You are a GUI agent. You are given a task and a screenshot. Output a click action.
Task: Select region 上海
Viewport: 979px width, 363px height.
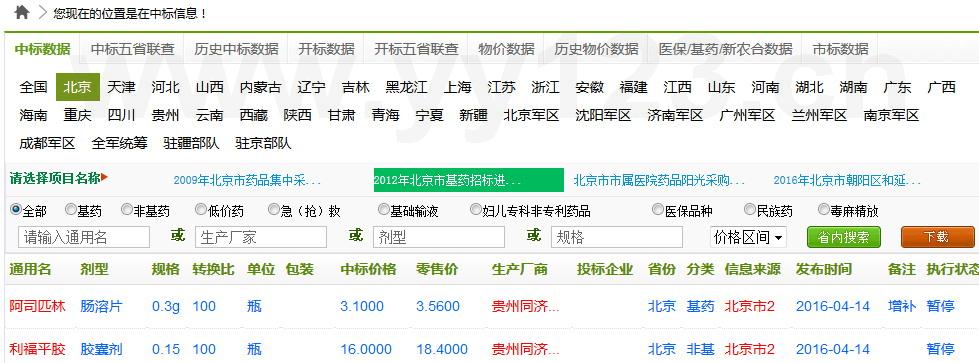pyautogui.click(x=458, y=87)
